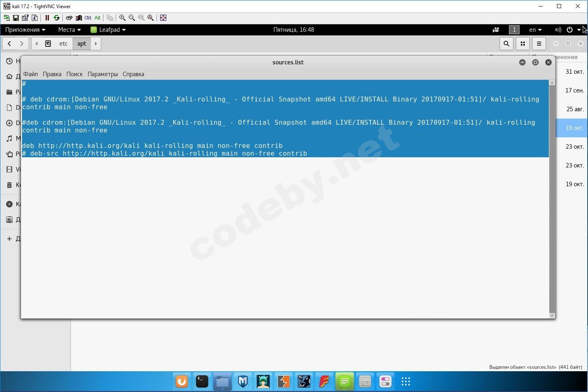The image size is (588, 392).
Task: Click the Leafpad vertical scrollbar
Action: click(552, 199)
